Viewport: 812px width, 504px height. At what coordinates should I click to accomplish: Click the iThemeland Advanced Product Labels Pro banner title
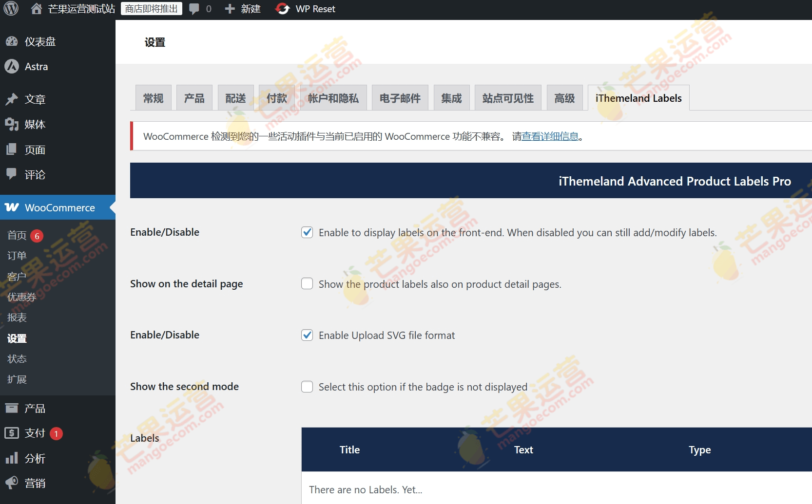675,181
